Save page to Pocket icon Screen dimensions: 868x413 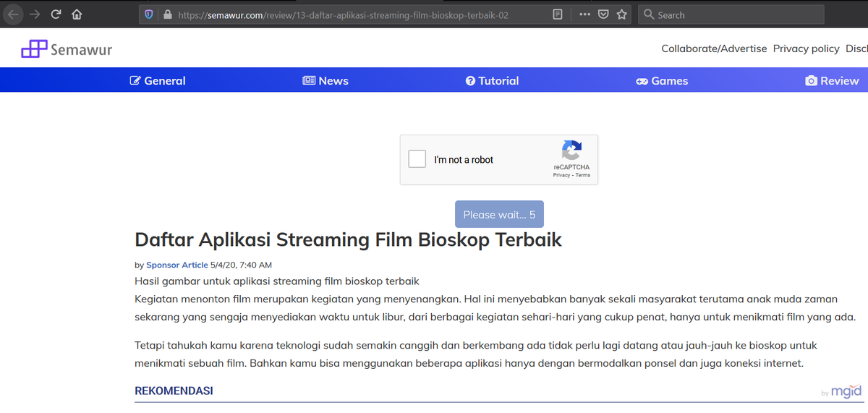tap(603, 14)
